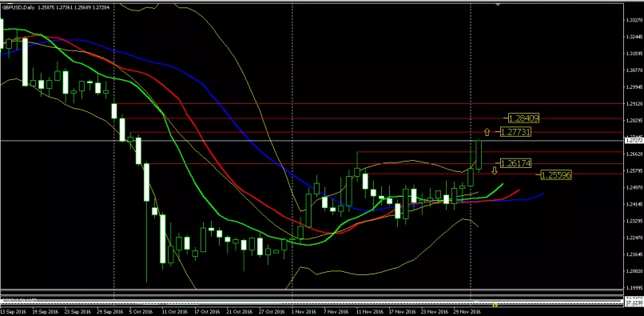This screenshot has width=644, height=316.
Task: Click the 1.32446 price scale value
Action: coord(634,37)
